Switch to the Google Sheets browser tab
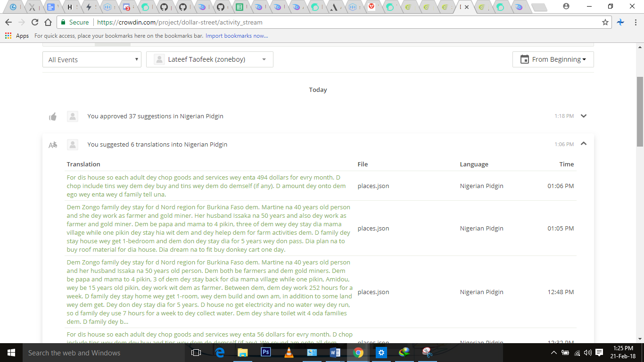 coord(239,7)
